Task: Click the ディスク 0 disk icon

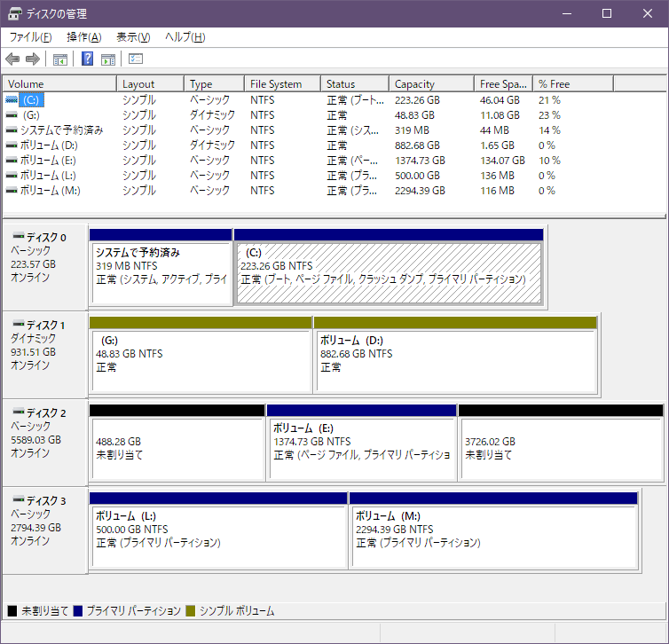Action: (x=19, y=236)
